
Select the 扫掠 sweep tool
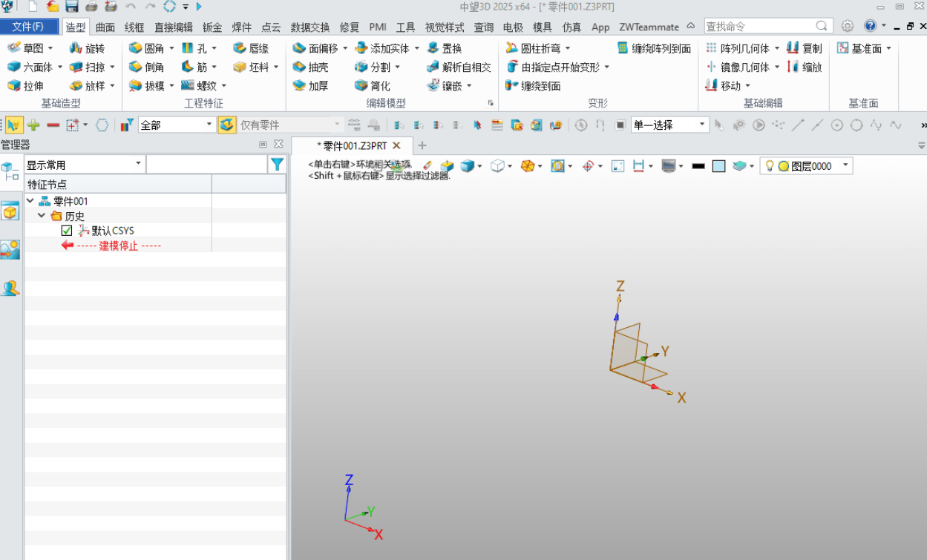(x=87, y=67)
